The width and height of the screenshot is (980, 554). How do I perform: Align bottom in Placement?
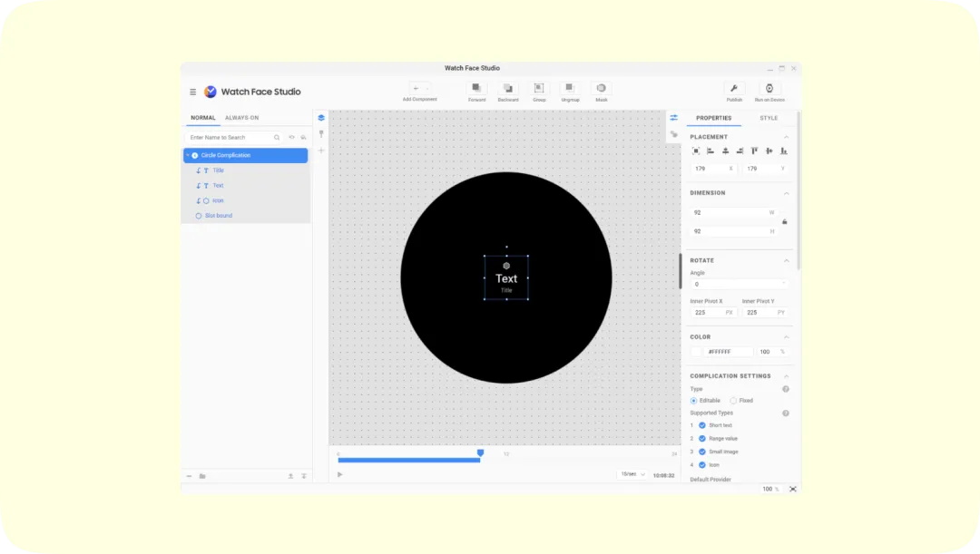[784, 151]
